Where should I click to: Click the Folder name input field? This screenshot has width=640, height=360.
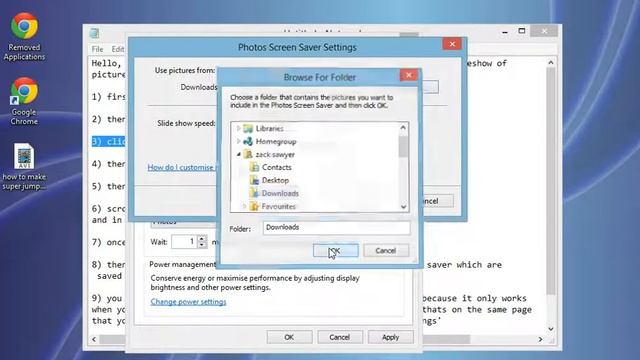point(336,228)
